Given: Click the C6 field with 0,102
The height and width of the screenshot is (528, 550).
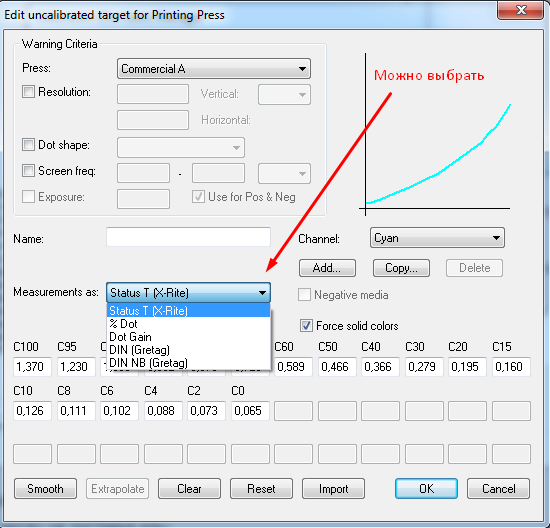Looking at the screenshot, I should [x=119, y=411].
